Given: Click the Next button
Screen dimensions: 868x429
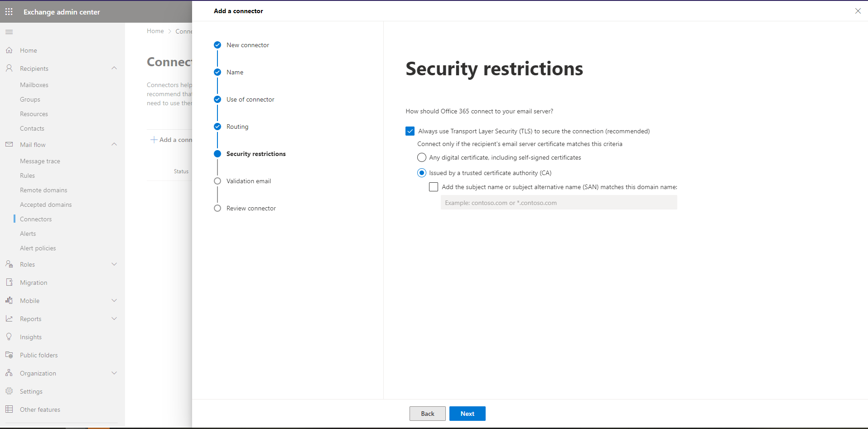Looking at the screenshot, I should point(467,414).
